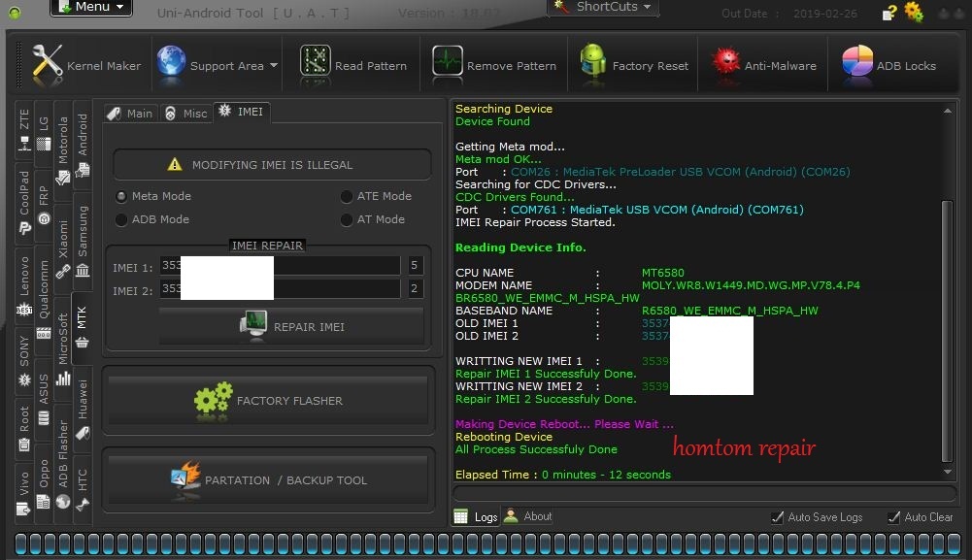
Task: Click the help question mark icon
Action: [889, 13]
